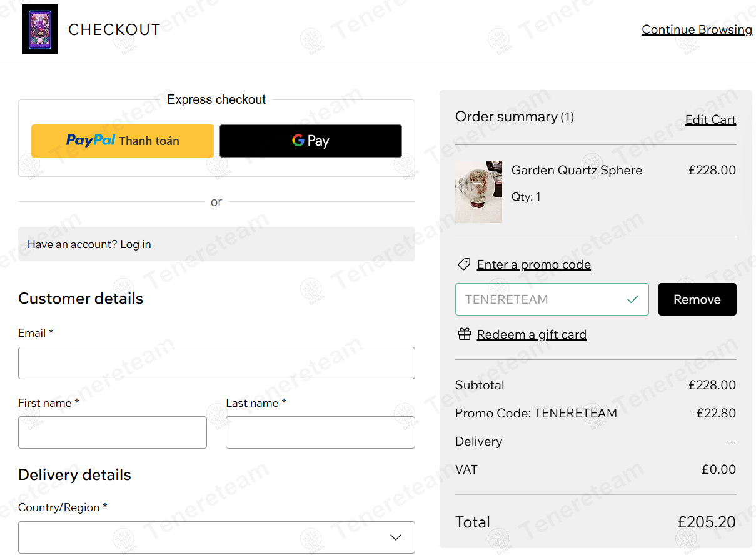
Task: Click the gift card present icon
Action: pos(464,334)
